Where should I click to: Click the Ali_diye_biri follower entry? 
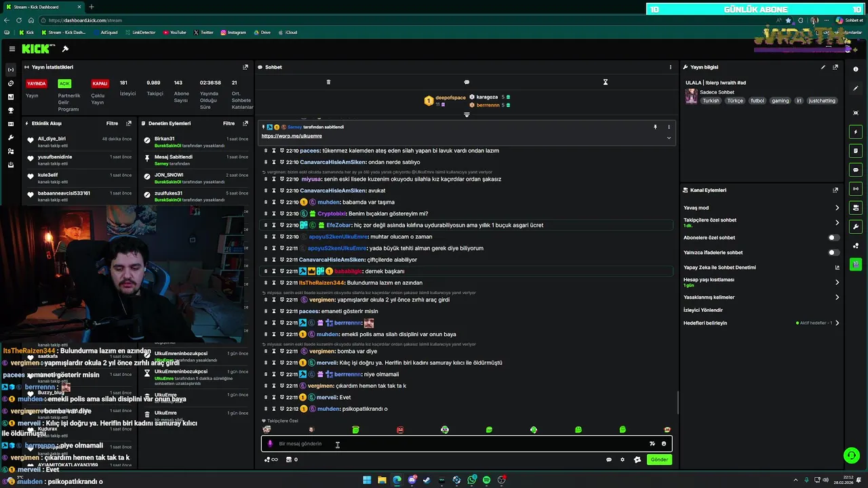[x=80, y=141]
